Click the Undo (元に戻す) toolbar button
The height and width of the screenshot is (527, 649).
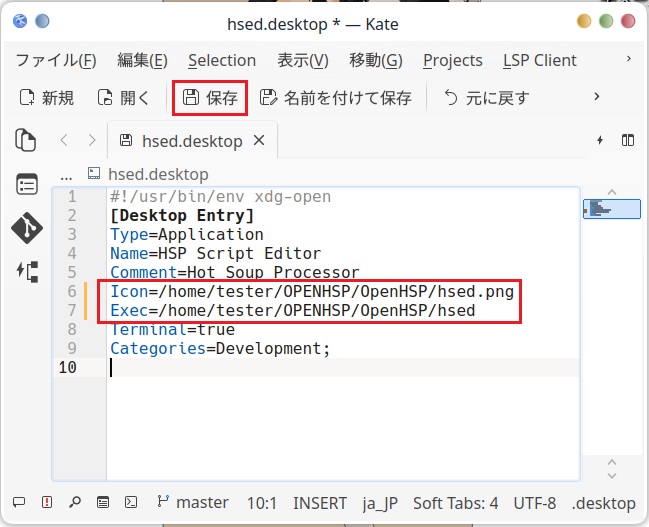tap(486, 98)
